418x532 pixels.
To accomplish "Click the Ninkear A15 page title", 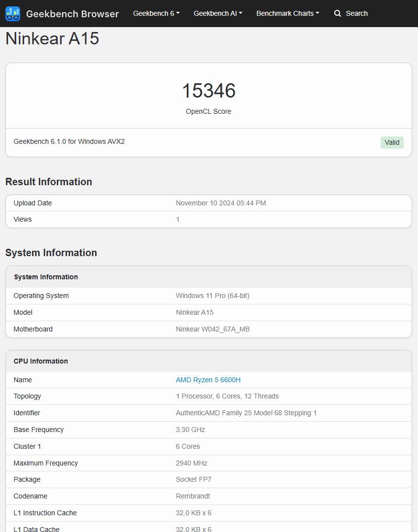I will 52,38.
